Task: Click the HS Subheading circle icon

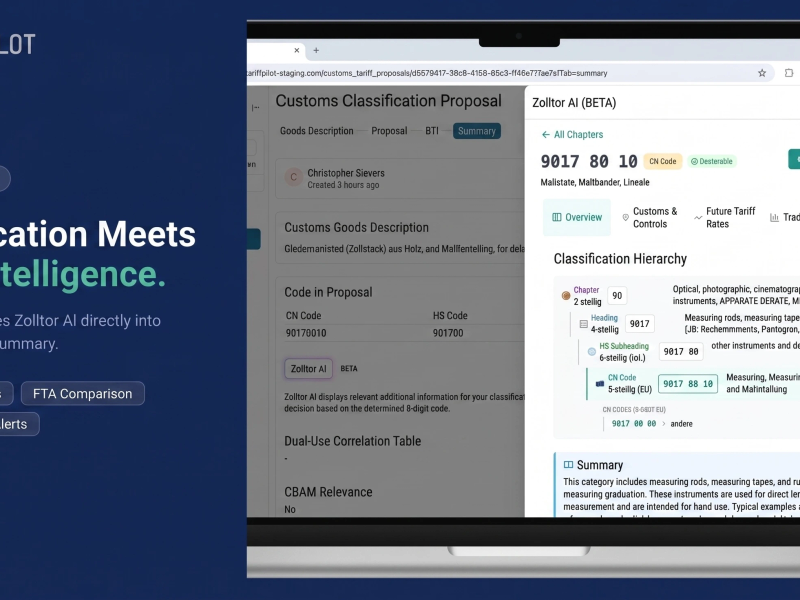Action: (592, 352)
